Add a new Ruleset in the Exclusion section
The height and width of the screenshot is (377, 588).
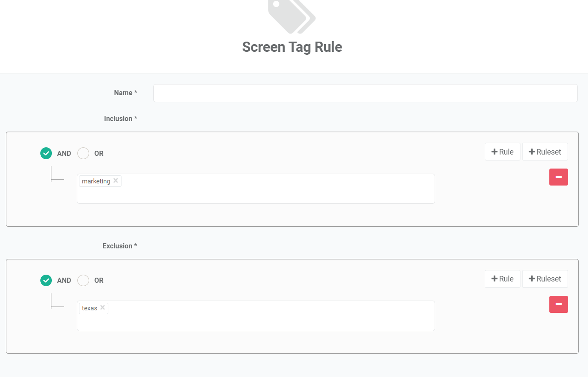545,279
